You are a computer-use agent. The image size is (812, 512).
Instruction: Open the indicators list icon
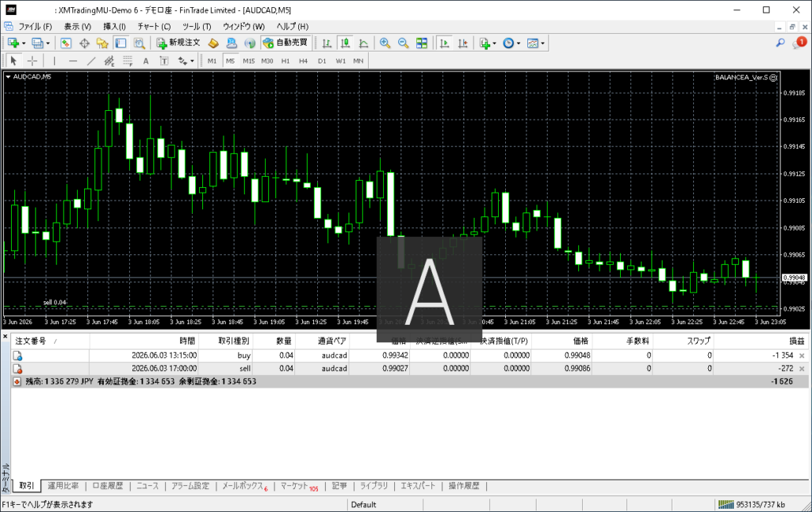point(485,43)
